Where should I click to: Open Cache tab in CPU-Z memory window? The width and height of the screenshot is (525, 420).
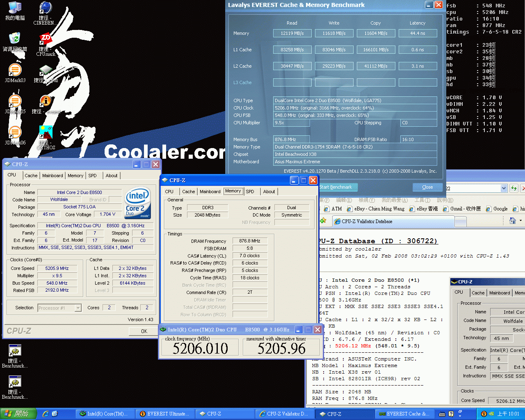[x=189, y=192]
